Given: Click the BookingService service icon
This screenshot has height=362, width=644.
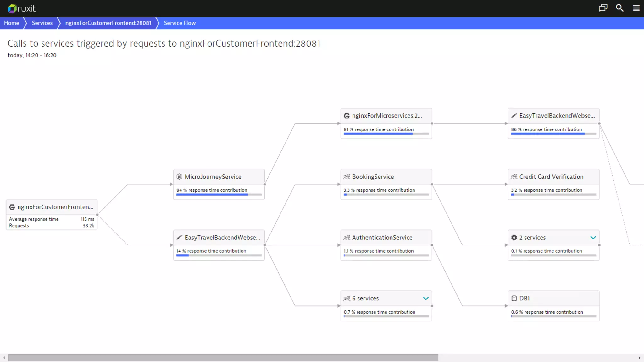Looking at the screenshot, I should 347,177.
